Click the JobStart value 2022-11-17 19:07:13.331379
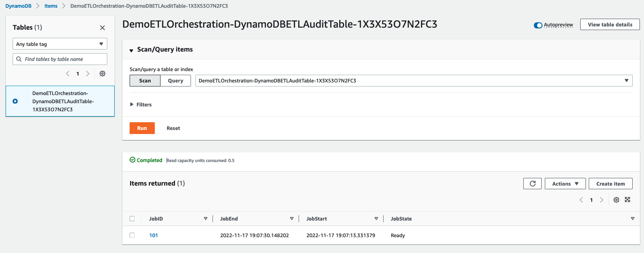The width and height of the screenshot is (644, 253). (340, 235)
